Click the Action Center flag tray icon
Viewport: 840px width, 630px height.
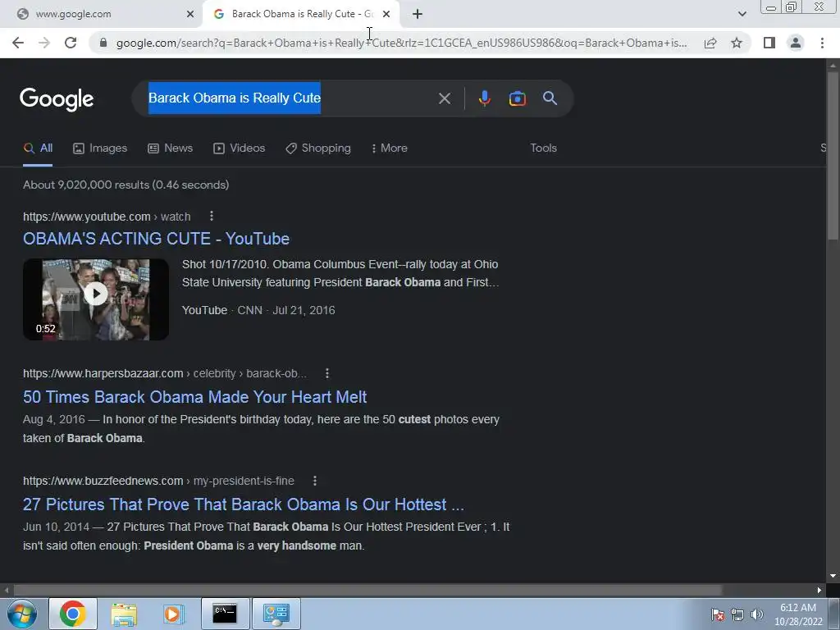(718, 615)
